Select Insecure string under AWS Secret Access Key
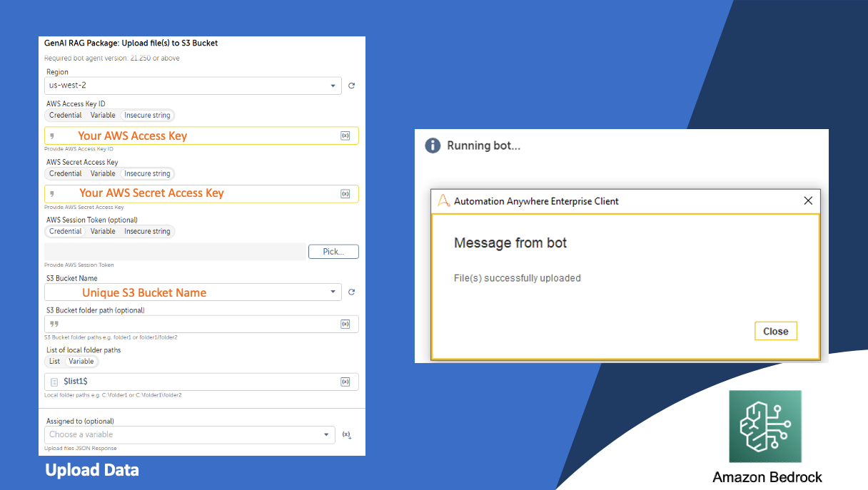This screenshot has height=490, width=868. 147,174
